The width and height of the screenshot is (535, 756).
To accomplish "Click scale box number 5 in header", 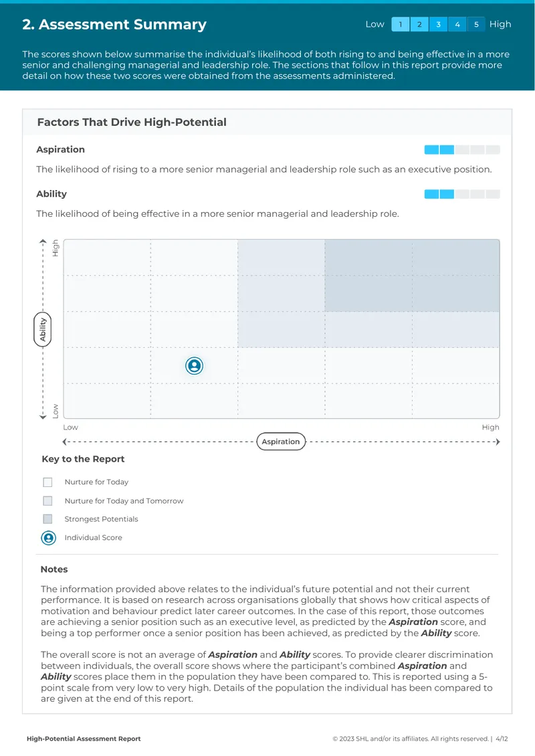I will (476, 25).
